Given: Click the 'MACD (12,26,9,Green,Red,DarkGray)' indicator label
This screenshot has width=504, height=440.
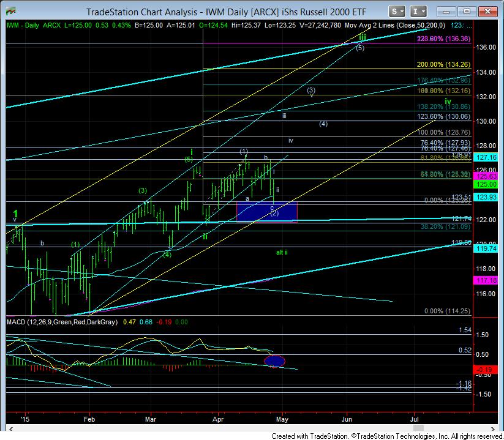Looking at the screenshot, I should (62, 322).
